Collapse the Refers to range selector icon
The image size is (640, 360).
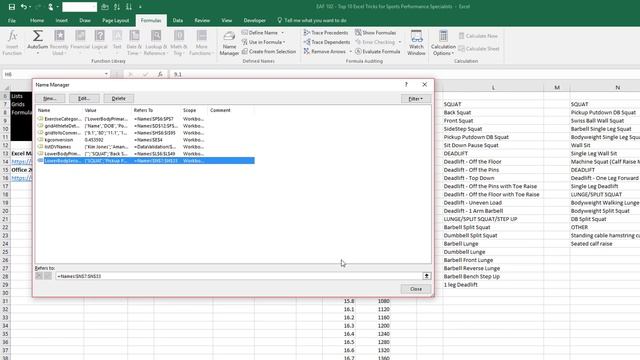click(427, 276)
